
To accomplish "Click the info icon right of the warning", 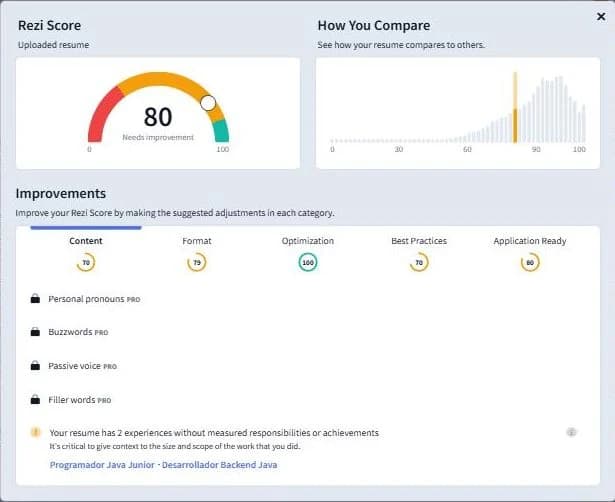I will pyautogui.click(x=571, y=432).
